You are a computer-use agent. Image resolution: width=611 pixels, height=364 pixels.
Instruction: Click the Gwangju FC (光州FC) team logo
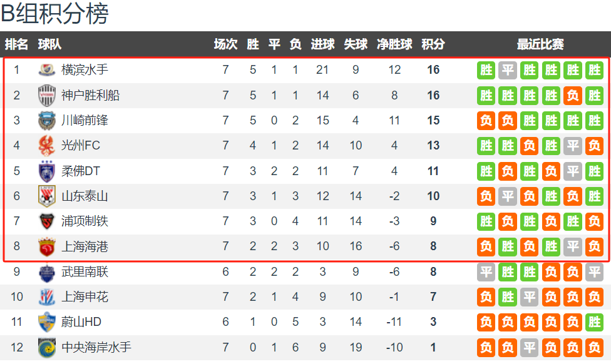tap(47, 146)
